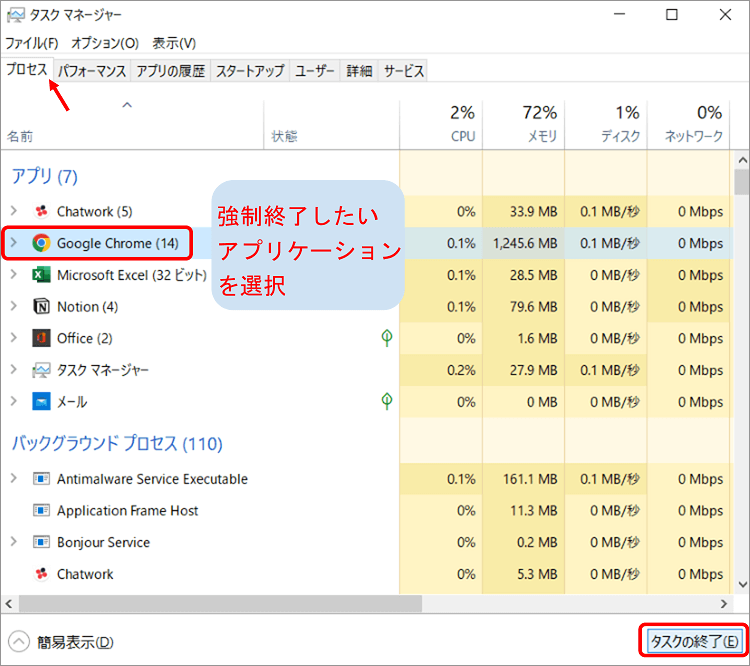Click the vertical scrollbar up arrow
This screenshot has height=666, width=750.
pos(742,160)
